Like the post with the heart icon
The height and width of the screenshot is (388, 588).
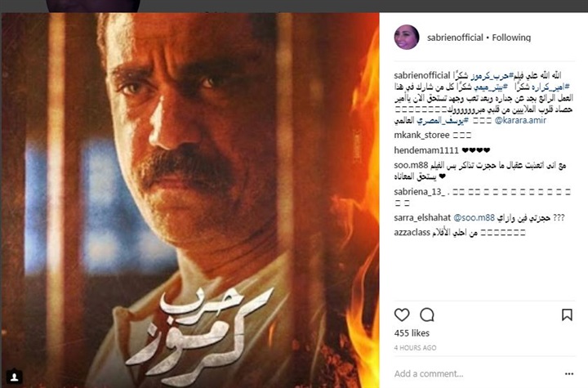(402, 314)
